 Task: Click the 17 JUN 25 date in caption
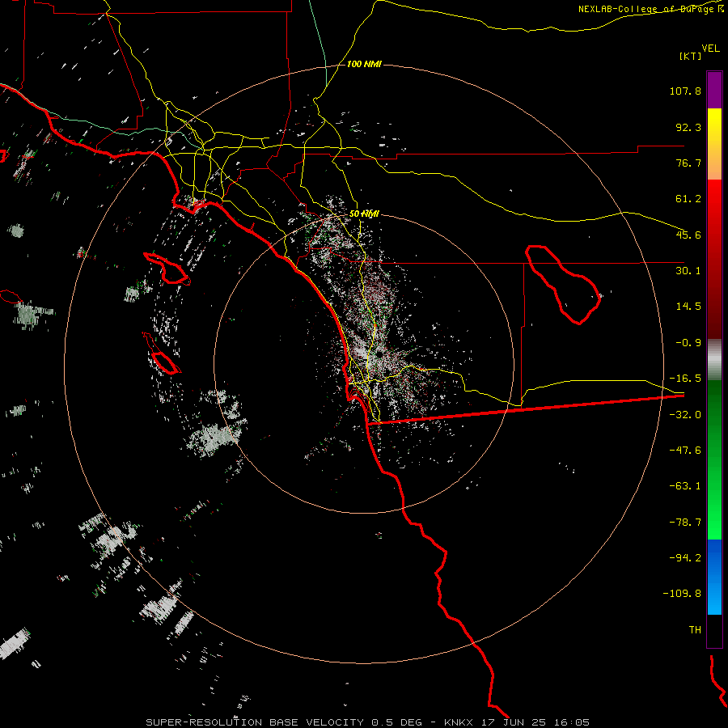(x=514, y=722)
